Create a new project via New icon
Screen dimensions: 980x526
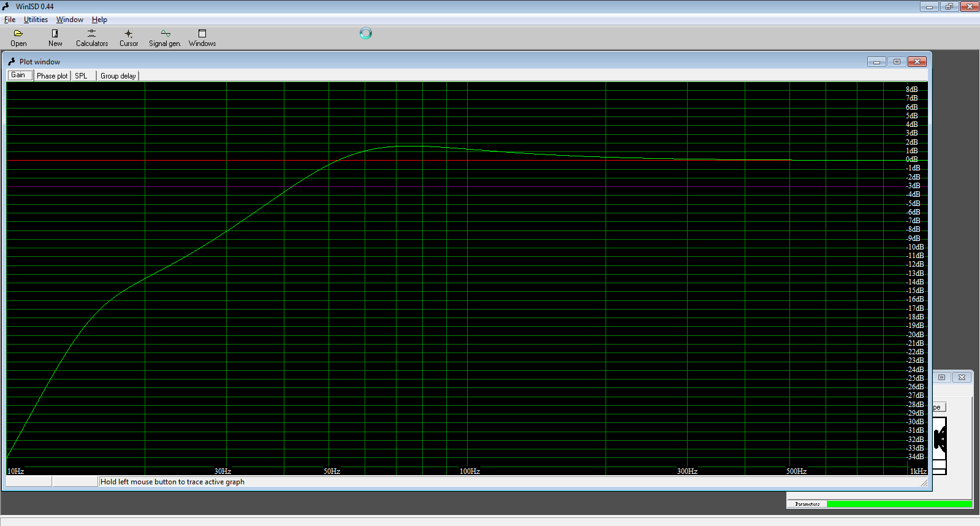coord(55,38)
